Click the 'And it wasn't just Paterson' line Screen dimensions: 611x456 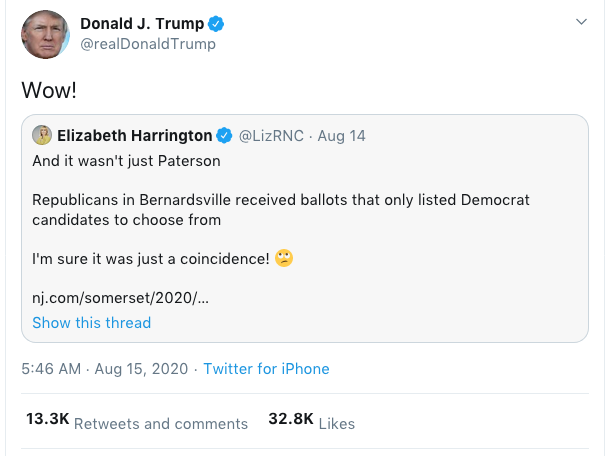[x=126, y=160]
